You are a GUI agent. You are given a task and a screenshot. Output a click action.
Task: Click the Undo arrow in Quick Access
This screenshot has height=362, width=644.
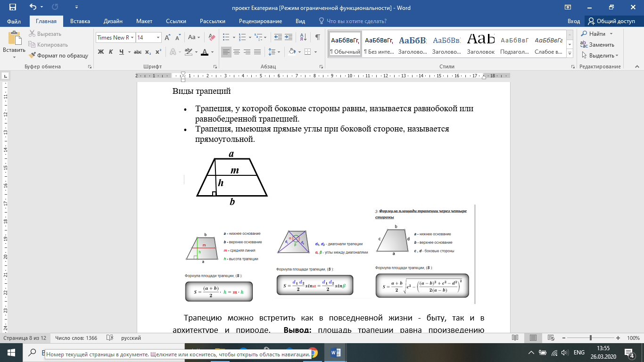click(x=33, y=7)
